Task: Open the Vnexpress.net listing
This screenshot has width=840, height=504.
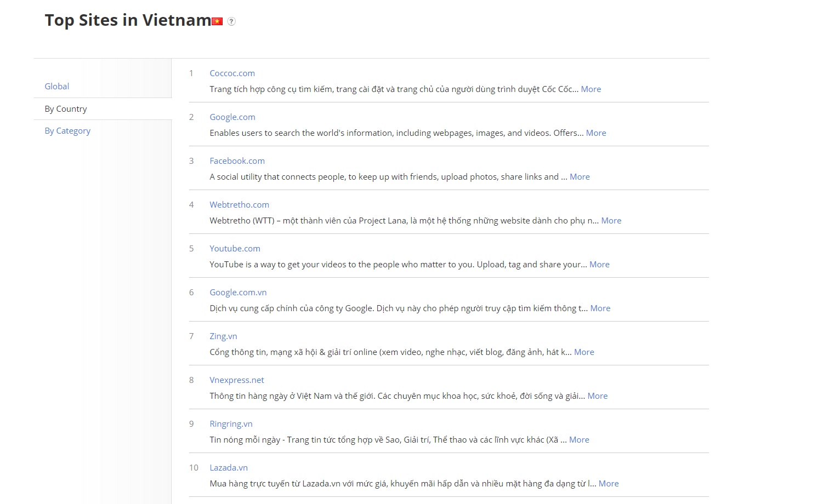Action: 237,380
